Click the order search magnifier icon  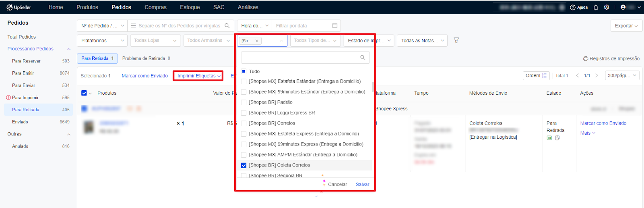pos(227,26)
